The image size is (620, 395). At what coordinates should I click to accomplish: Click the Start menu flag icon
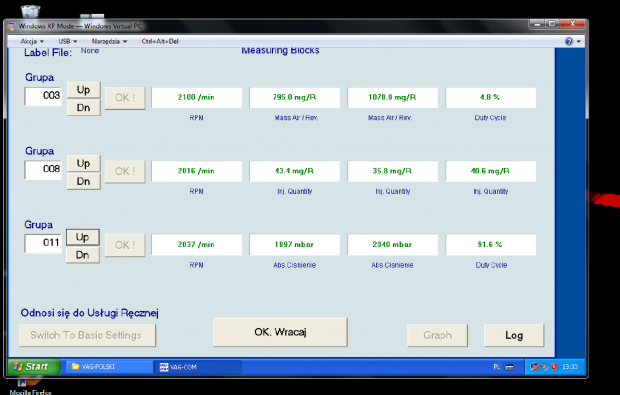click(18, 367)
